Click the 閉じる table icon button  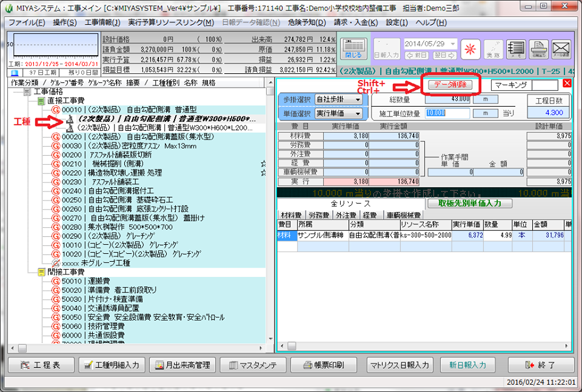(x=353, y=49)
